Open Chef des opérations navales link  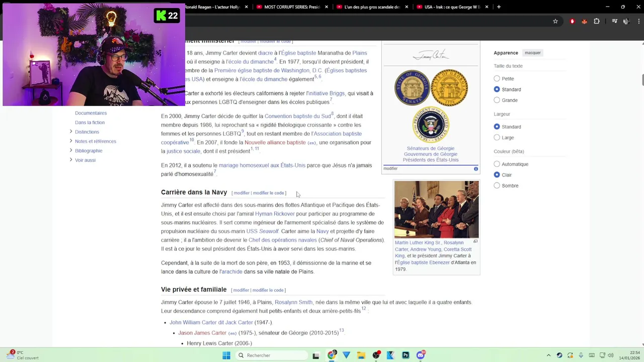283,240
